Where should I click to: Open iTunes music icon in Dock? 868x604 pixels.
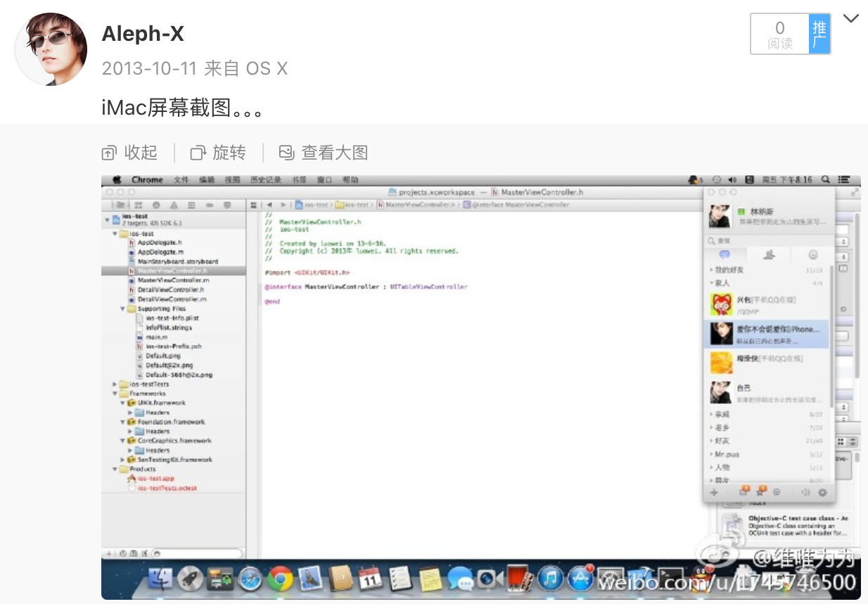point(551,579)
